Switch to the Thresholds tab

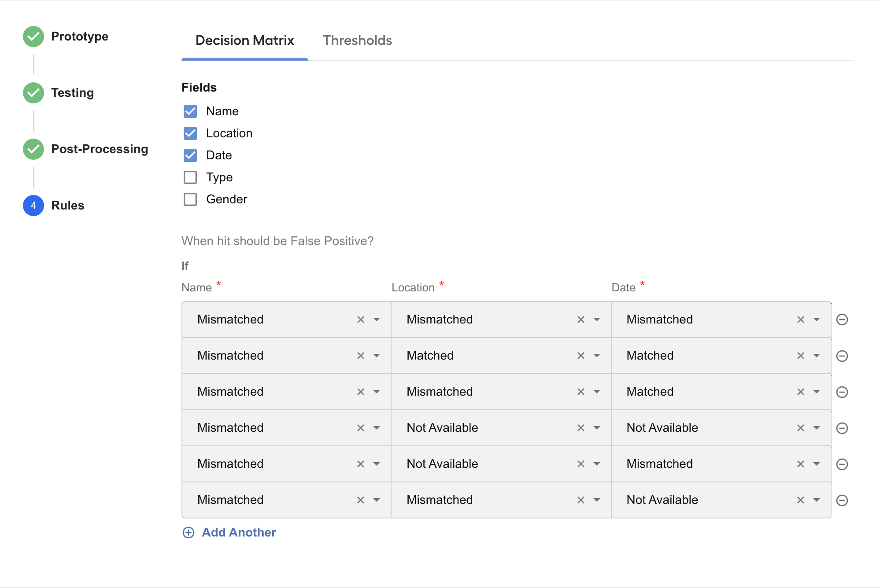click(357, 40)
